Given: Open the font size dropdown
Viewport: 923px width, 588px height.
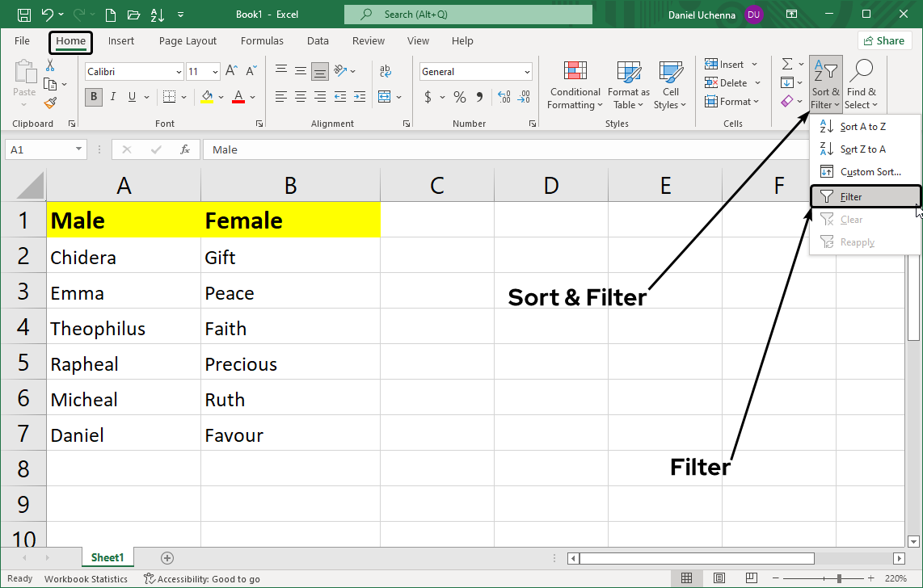Looking at the screenshot, I should 215,71.
